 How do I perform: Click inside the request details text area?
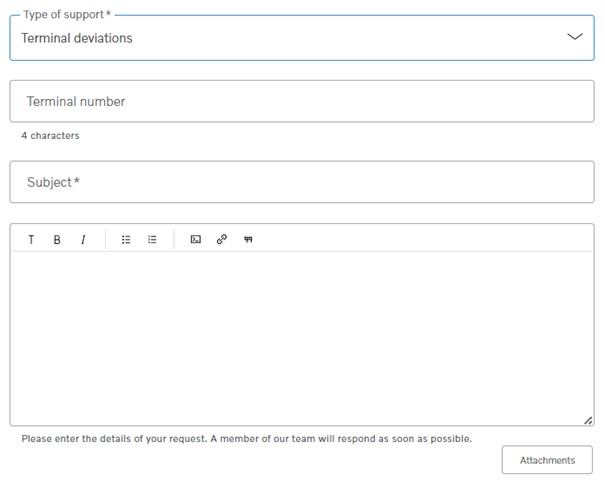tap(302, 338)
